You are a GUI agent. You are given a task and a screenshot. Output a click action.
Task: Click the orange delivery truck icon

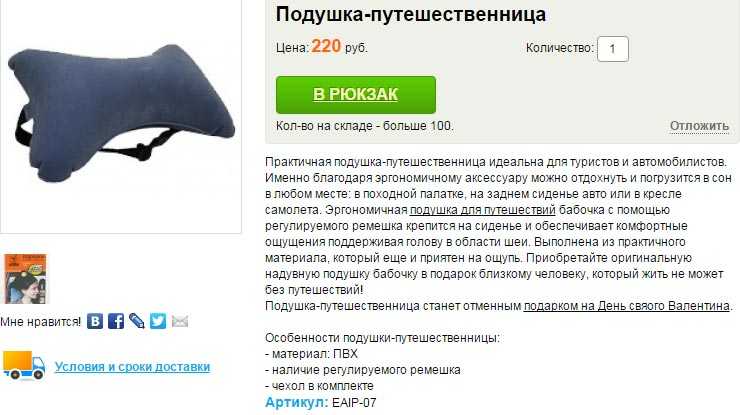tap(24, 364)
